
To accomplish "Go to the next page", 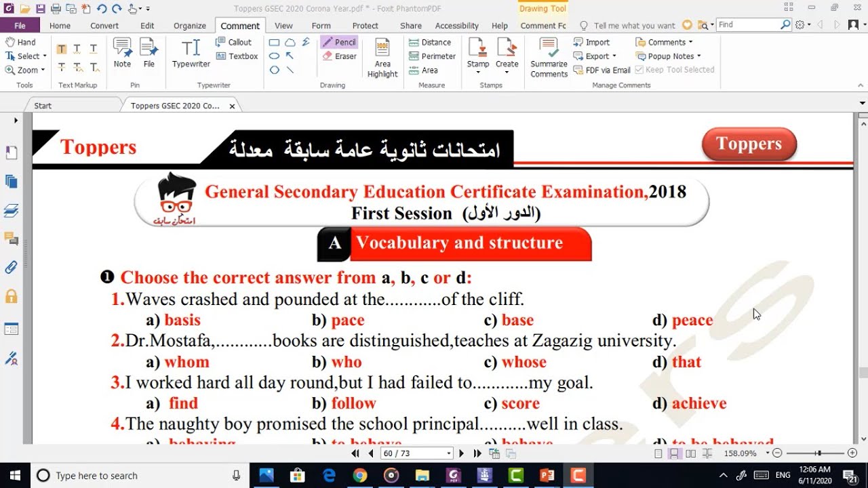I will [462, 453].
